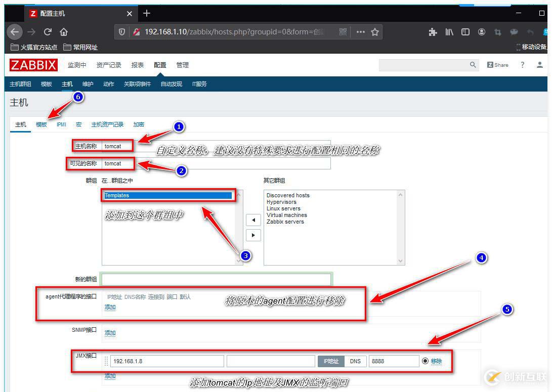Open the Zabbix Share link
This screenshot has width=552, height=392.
(x=498, y=65)
